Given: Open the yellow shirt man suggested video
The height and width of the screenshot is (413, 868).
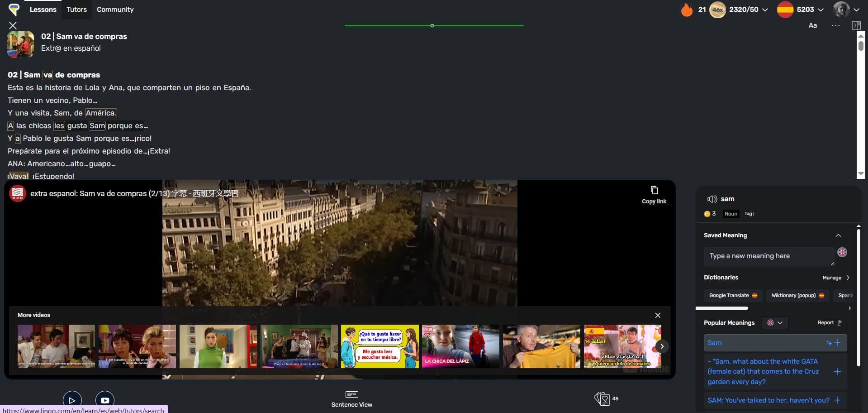Looking at the screenshot, I should tap(541, 346).
